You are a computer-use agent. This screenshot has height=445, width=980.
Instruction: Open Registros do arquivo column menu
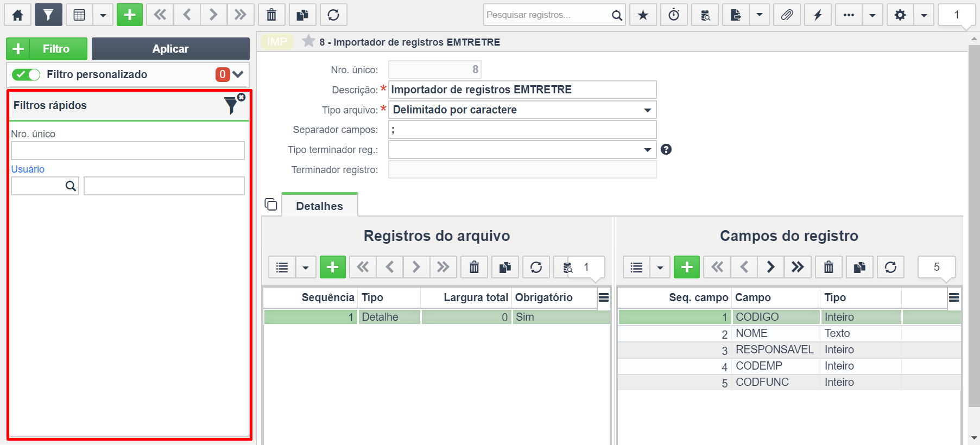(x=603, y=297)
